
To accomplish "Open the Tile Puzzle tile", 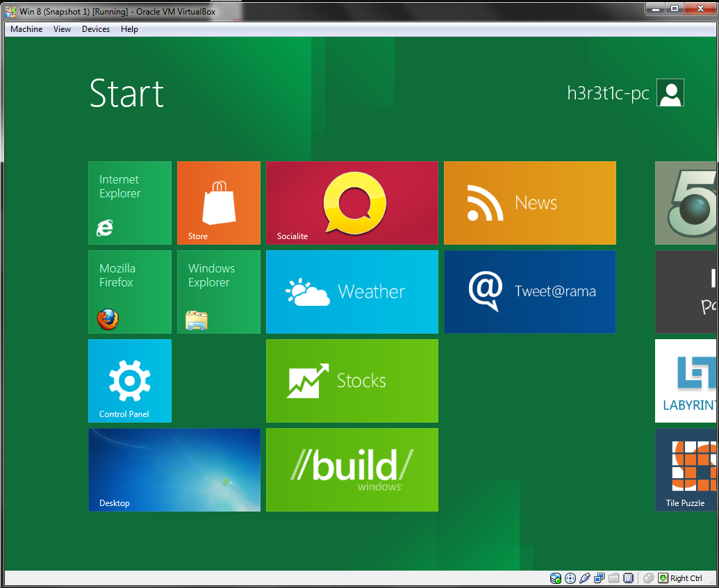I will click(x=686, y=470).
